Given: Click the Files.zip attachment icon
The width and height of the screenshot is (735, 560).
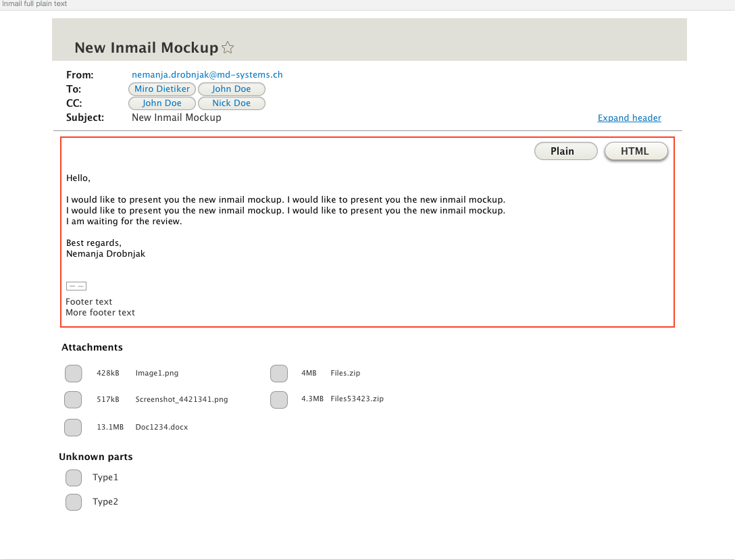Looking at the screenshot, I should pos(279,373).
